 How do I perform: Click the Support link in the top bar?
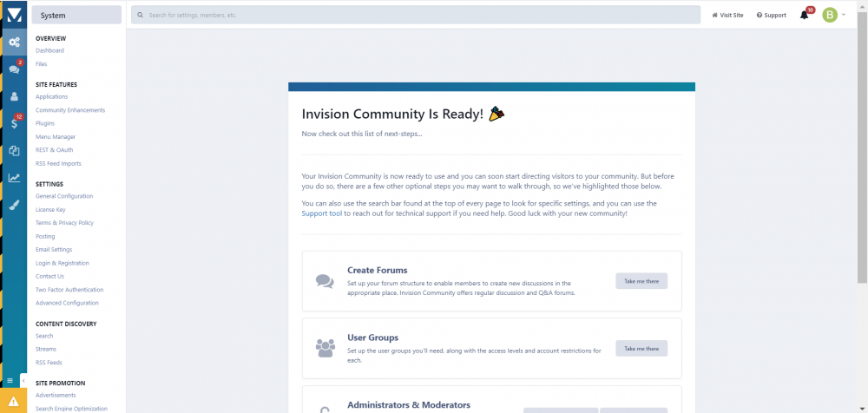(771, 15)
